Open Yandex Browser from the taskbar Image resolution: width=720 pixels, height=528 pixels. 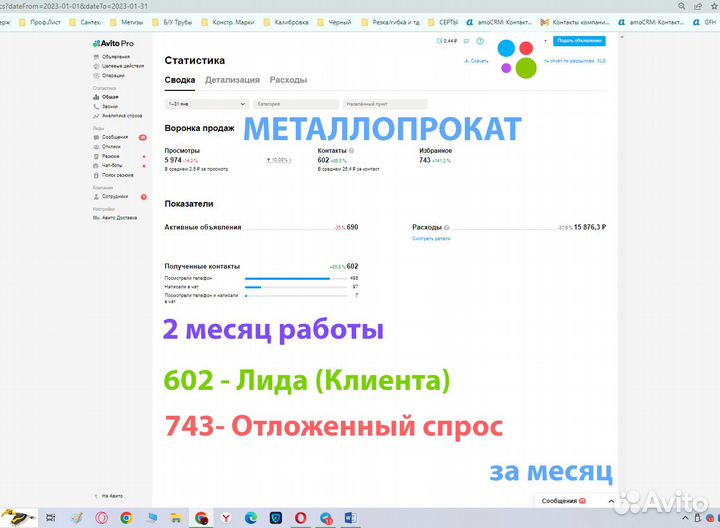click(226, 518)
